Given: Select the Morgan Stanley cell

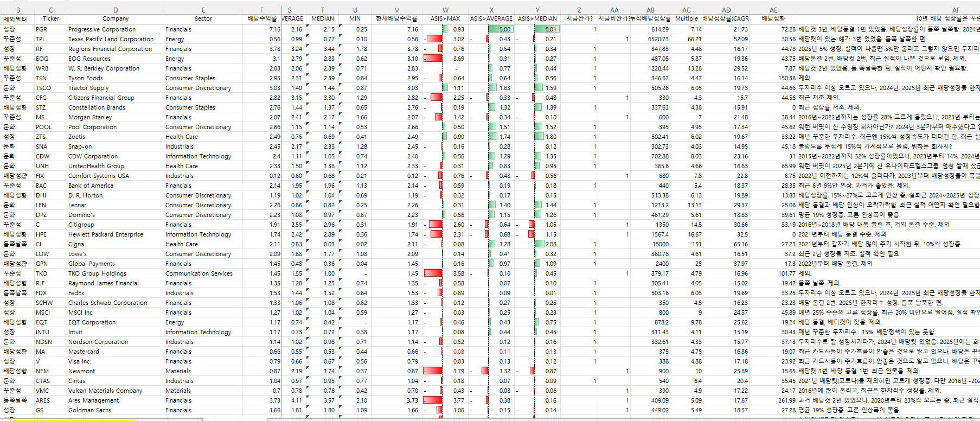Looking at the screenshot, I should pos(116,117).
